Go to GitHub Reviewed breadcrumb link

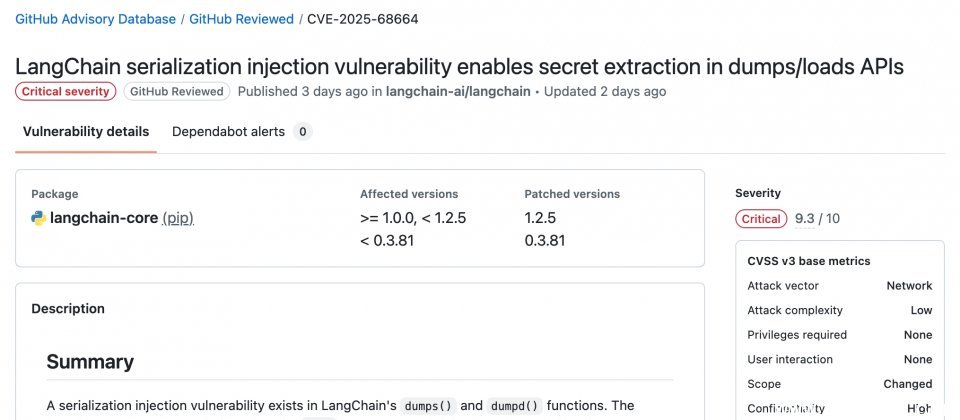click(x=241, y=19)
